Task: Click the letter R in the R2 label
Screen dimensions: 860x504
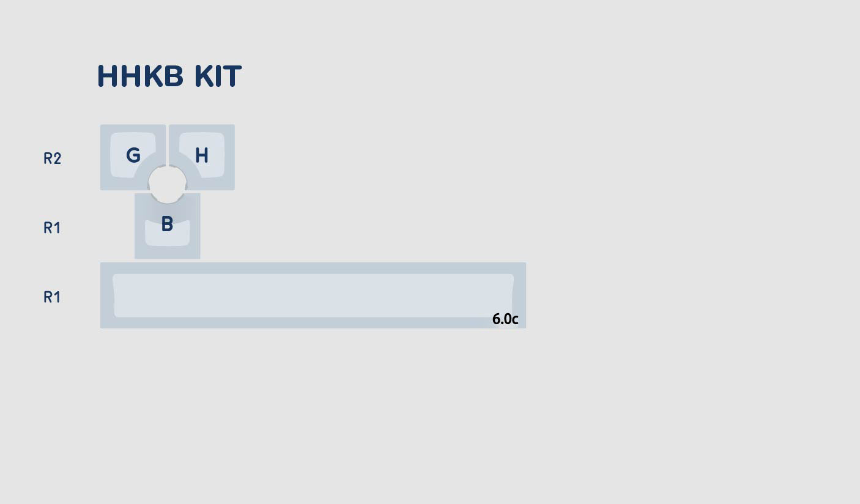Action: click(48, 159)
